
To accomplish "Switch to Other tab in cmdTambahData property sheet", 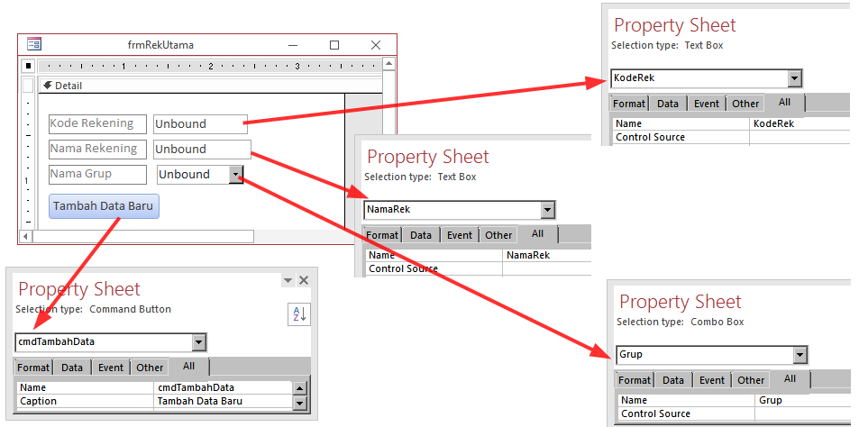I will [150, 368].
